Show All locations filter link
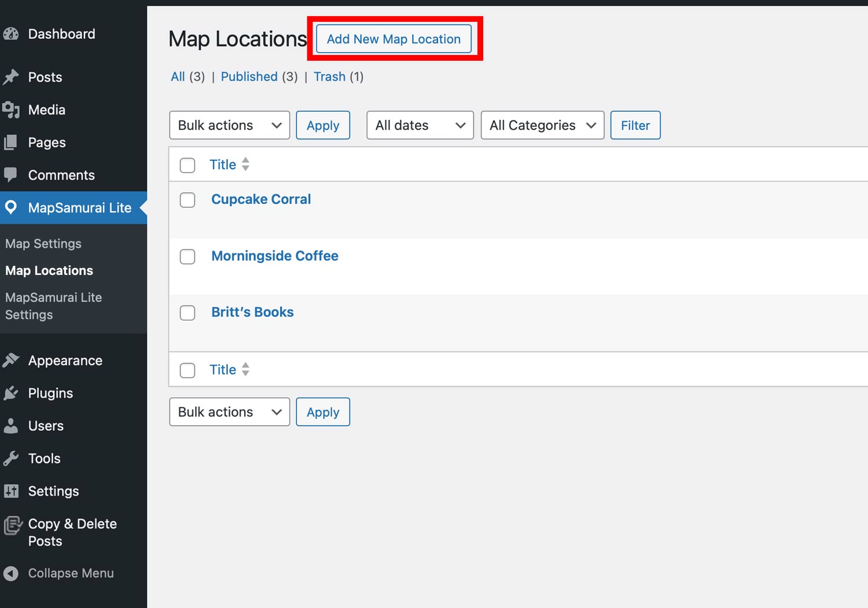Screen dimensions: 868x608 (x=178, y=76)
